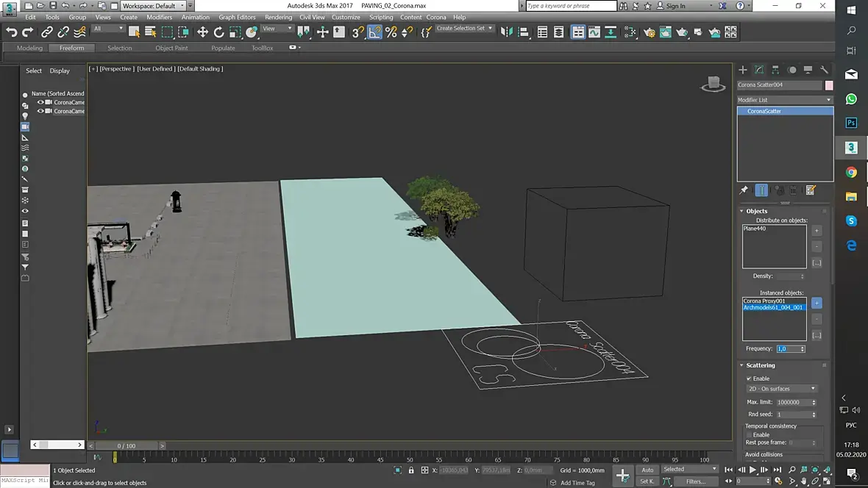Select the Select and Move tool
The image size is (868, 488).
tap(202, 32)
